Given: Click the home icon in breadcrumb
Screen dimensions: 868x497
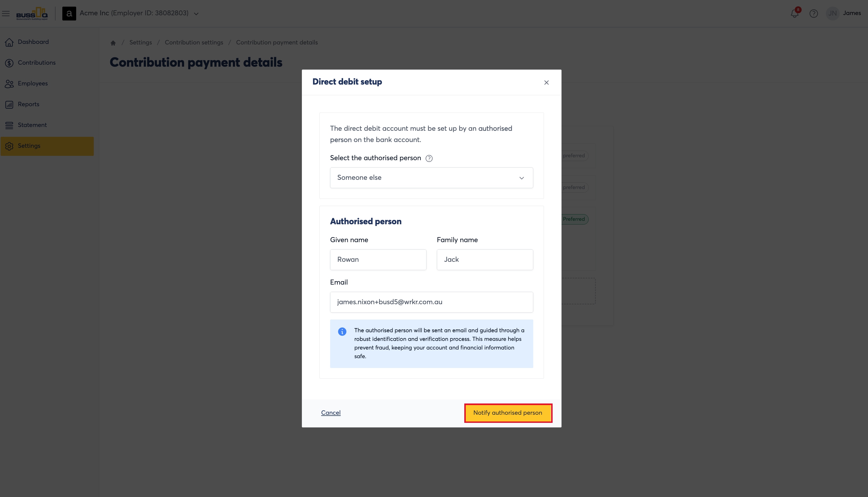Looking at the screenshot, I should [x=113, y=43].
